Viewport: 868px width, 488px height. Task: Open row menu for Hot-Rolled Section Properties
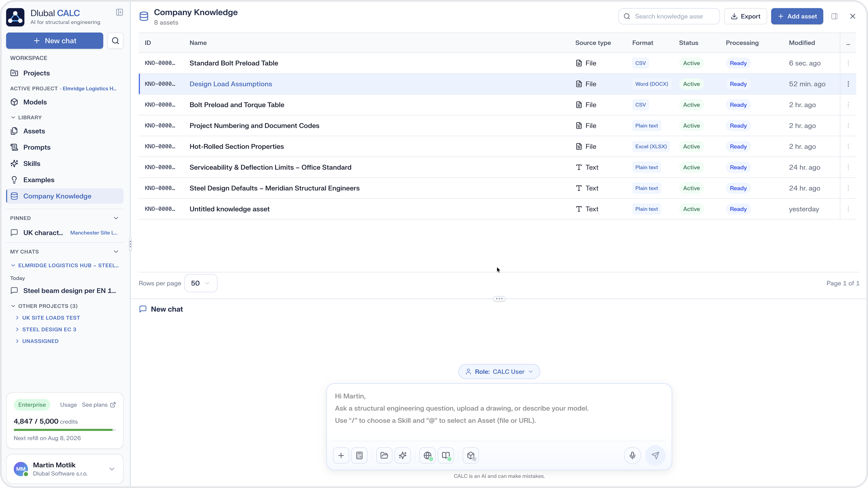tap(848, 147)
